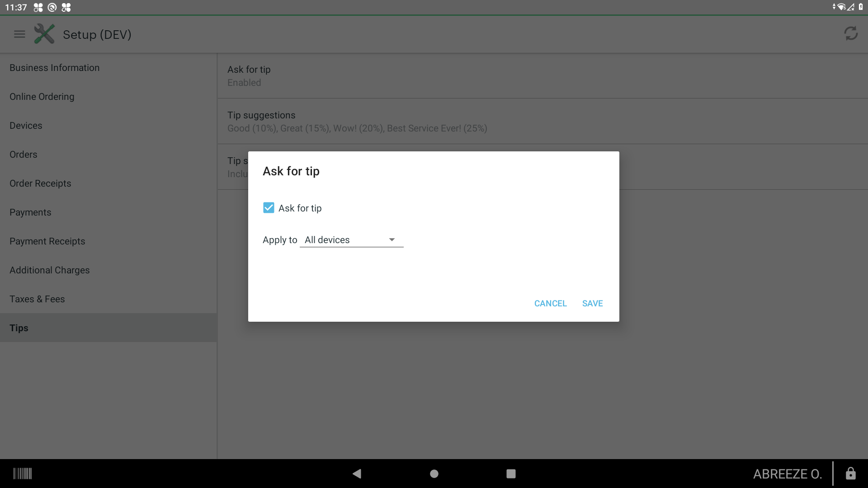This screenshot has width=868, height=488.
Task: Open Order Receipts settings
Action: click(108, 183)
